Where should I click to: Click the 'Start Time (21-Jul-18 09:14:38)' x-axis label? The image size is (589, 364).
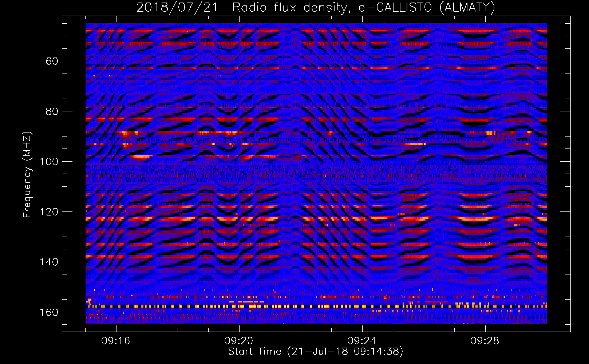[x=316, y=352]
